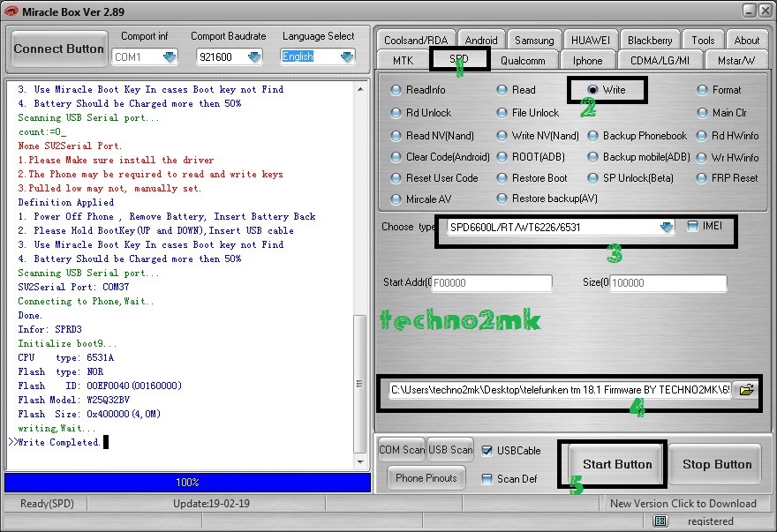Click the Start Addr input field
This screenshot has height=532, width=777.
(491, 283)
